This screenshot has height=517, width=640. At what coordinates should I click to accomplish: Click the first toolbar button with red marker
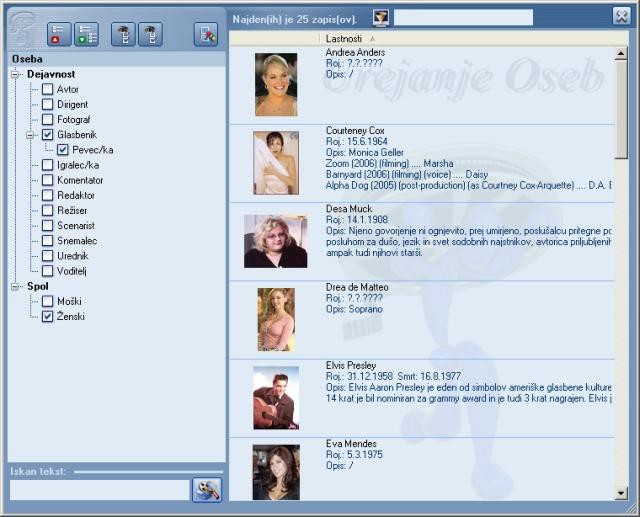click(x=59, y=34)
